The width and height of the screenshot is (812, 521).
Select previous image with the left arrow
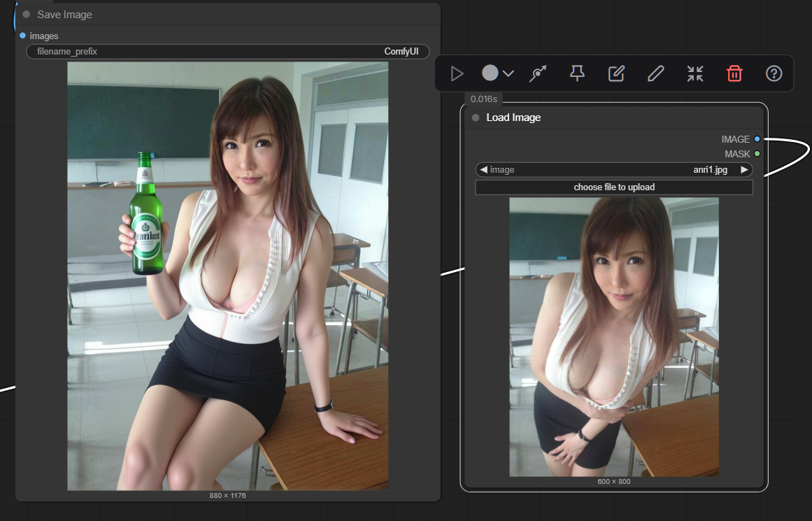click(x=483, y=169)
